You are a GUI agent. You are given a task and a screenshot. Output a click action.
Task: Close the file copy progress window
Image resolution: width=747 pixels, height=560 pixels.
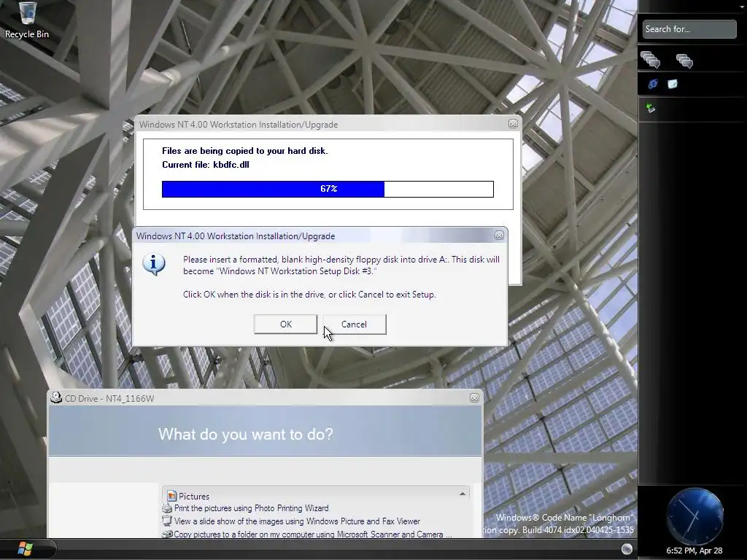[513, 124]
